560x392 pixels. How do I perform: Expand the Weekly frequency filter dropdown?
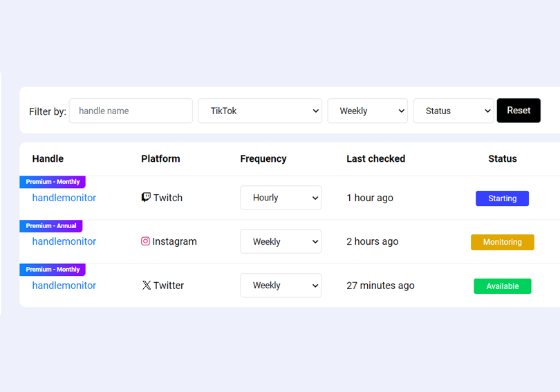[x=367, y=111]
